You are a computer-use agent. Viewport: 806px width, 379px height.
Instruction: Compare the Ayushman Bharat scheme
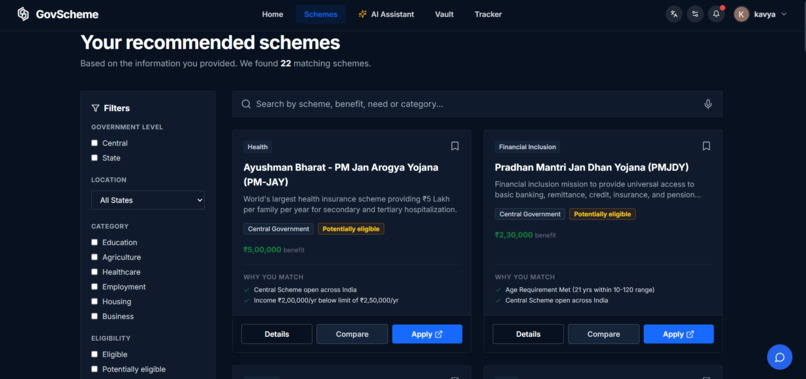[352, 334]
